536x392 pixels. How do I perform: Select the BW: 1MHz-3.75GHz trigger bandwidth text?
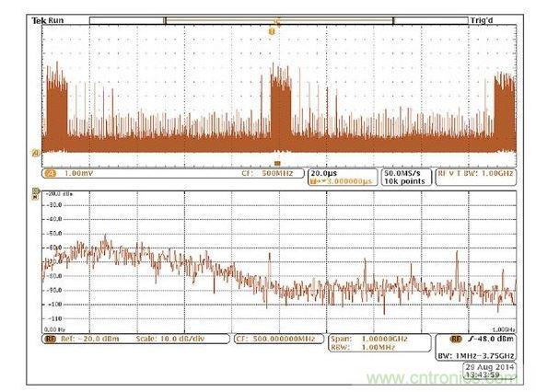click(x=476, y=356)
